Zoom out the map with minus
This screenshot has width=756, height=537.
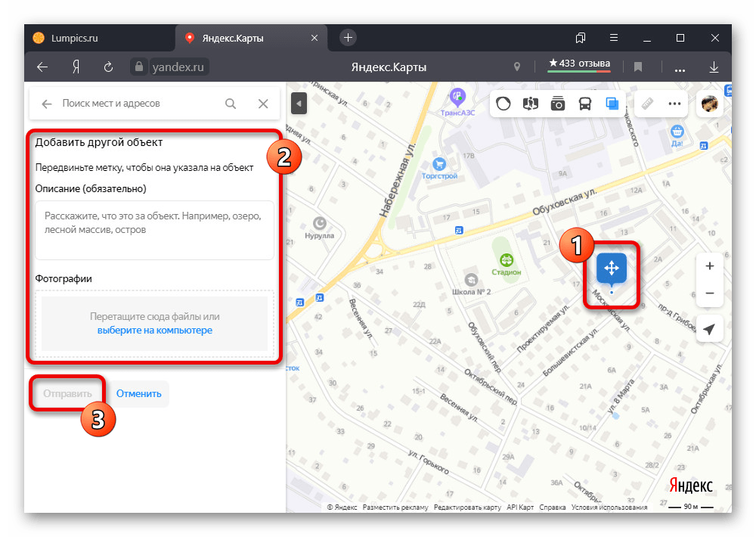tap(709, 293)
